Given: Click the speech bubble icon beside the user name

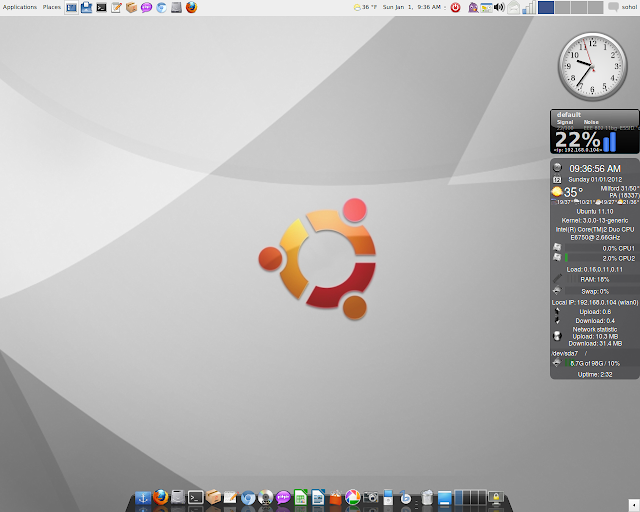Looking at the screenshot, I should pos(613,7).
